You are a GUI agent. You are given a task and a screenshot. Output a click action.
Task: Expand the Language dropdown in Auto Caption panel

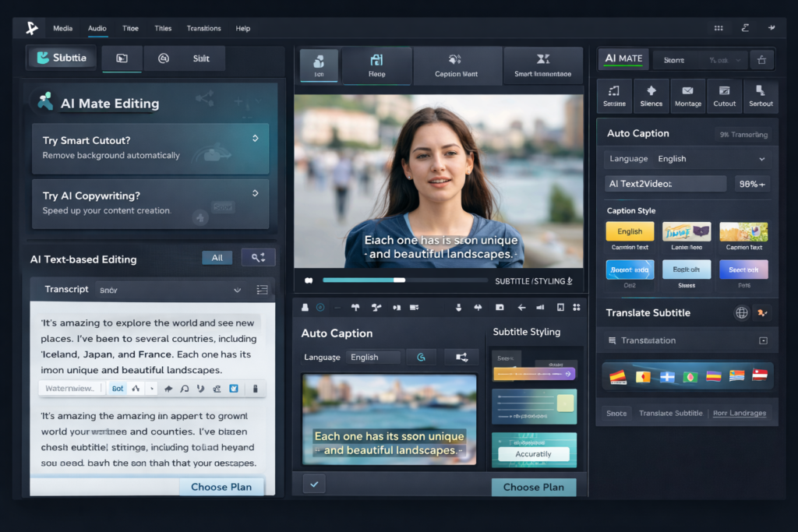tap(373, 356)
